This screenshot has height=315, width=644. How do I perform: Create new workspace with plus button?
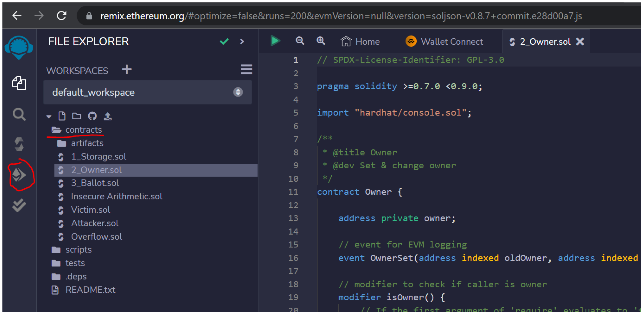tap(127, 69)
